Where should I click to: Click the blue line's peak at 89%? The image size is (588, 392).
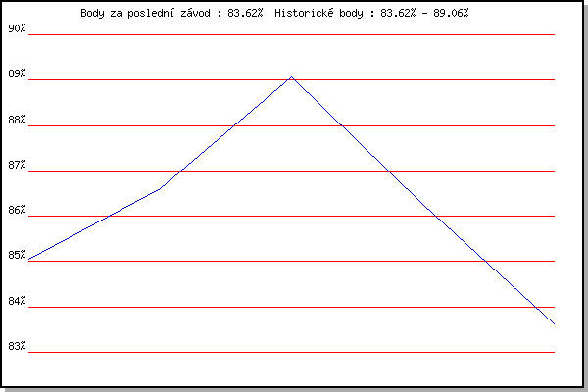[x=291, y=76]
